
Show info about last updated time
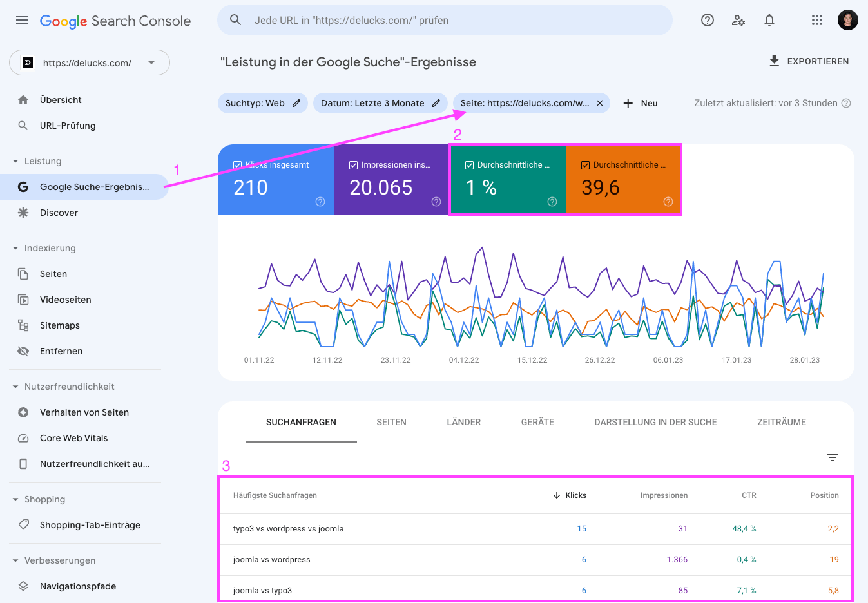tap(847, 103)
